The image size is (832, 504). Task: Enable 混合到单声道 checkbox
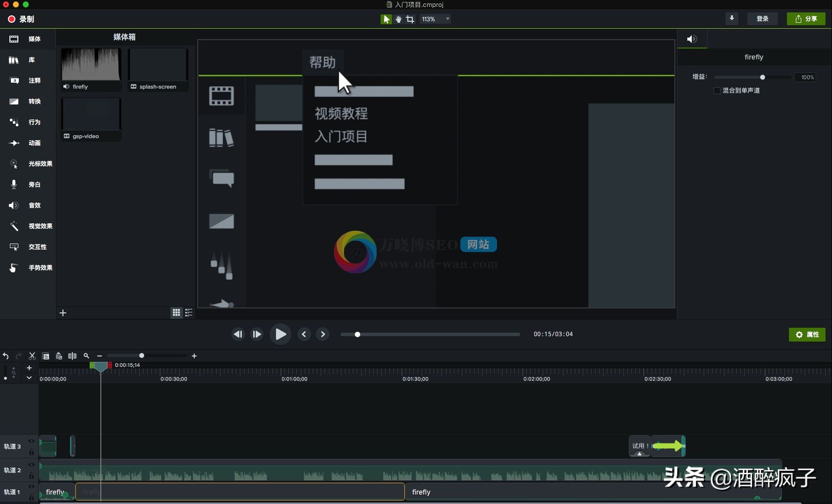[x=717, y=91]
